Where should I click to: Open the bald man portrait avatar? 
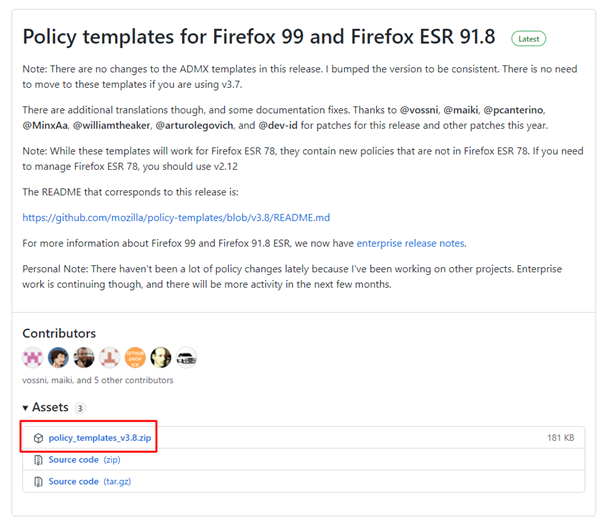tap(161, 357)
